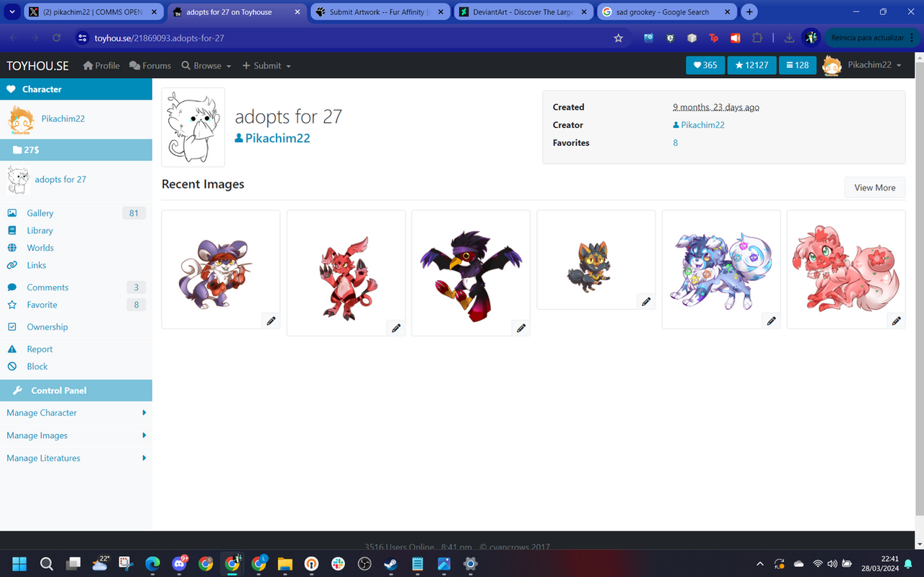Screen dimensions: 924x577
Task: Open Profile in the top navbar
Action: (x=101, y=65)
